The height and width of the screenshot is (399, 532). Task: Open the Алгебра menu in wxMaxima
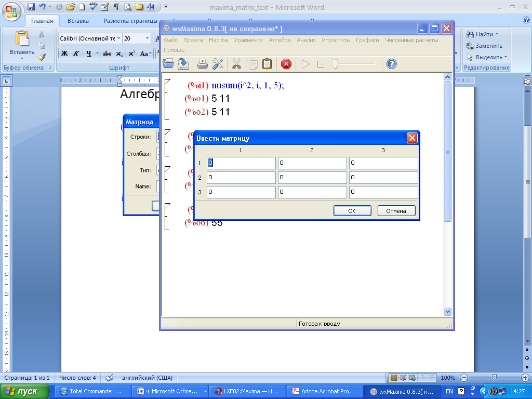point(280,40)
